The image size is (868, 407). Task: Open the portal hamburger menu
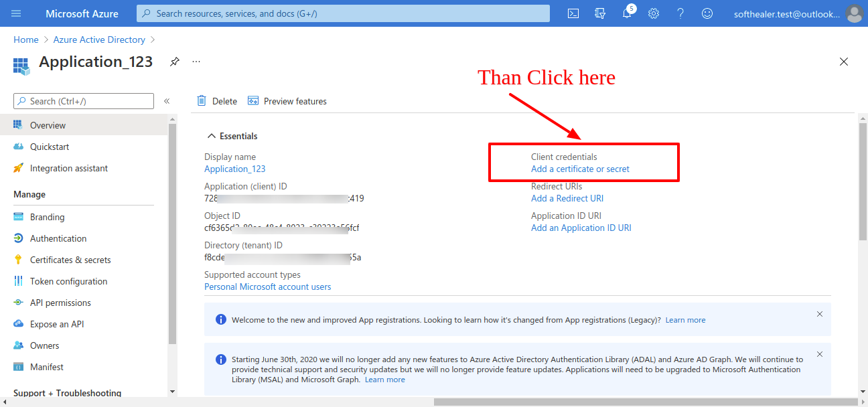[16, 13]
